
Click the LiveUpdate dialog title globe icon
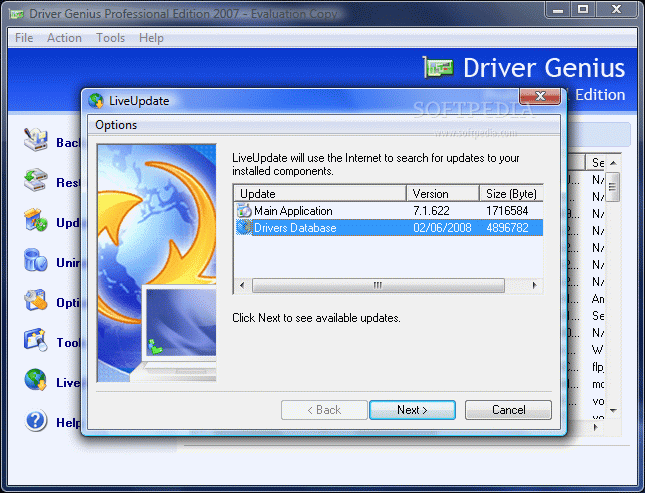pyautogui.click(x=96, y=101)
